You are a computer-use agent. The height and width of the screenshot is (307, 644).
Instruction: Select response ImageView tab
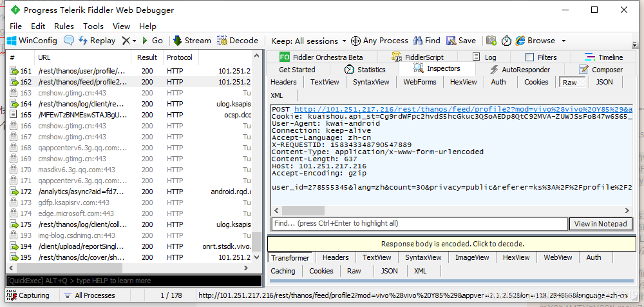pyautogui.click(x=472, y=257)
